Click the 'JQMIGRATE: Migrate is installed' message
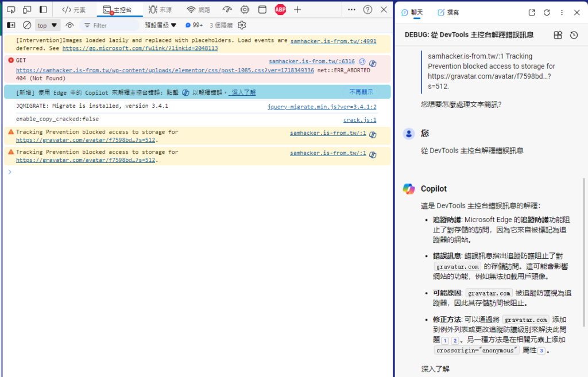The image size is (588, 377). pyautogui.click(x=92, y=106)
